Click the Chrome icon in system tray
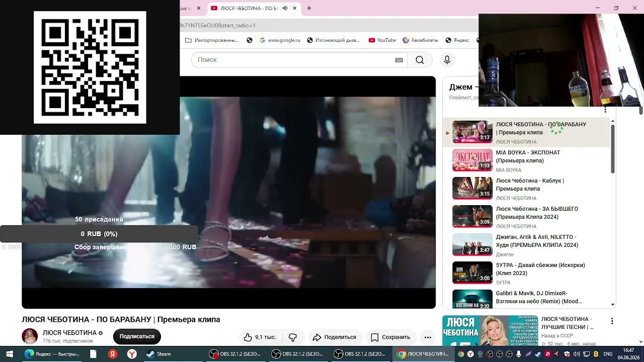The height and width of the screenshot is (362, 644). pos(460,354)
